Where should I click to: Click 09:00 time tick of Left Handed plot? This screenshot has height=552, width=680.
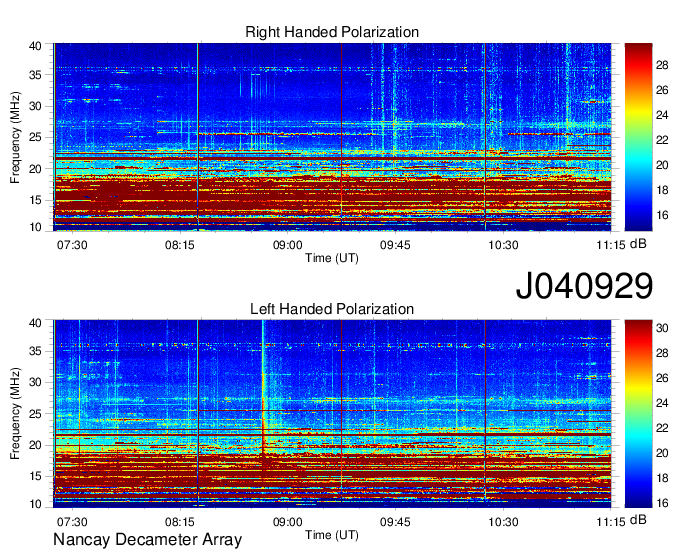click(288, 522)
